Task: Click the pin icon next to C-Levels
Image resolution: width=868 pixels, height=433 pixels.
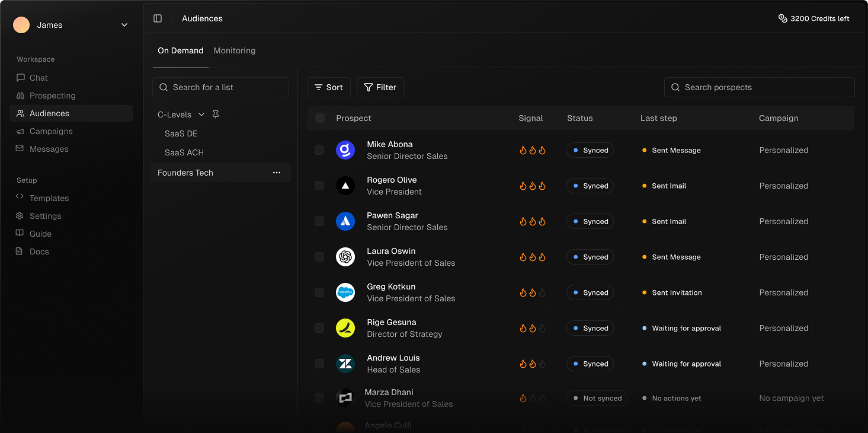Action: tap(216, 114)
